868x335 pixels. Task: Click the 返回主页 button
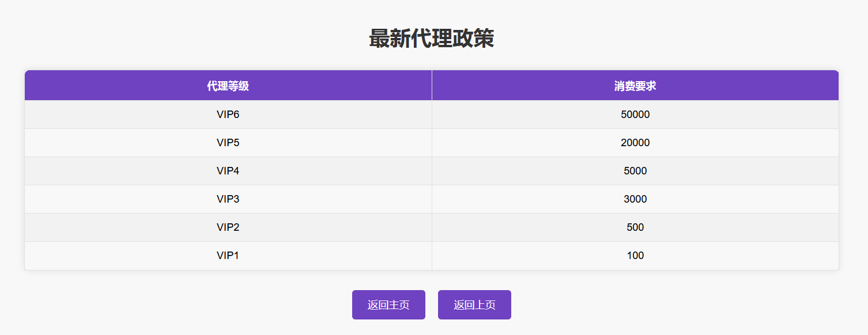click(388, 304)
